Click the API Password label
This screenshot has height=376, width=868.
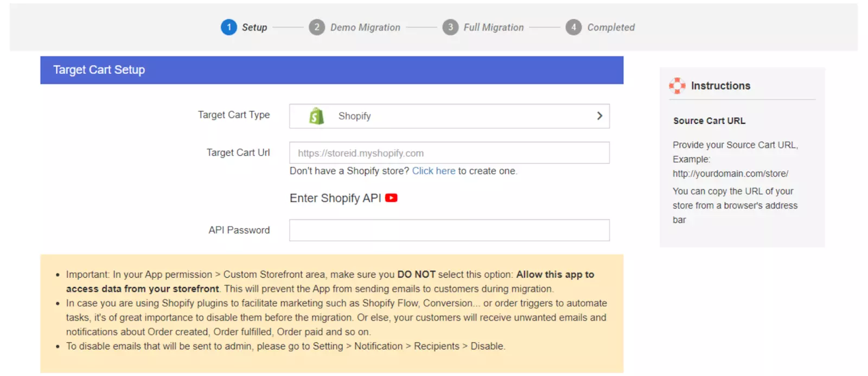click(239, 230)
